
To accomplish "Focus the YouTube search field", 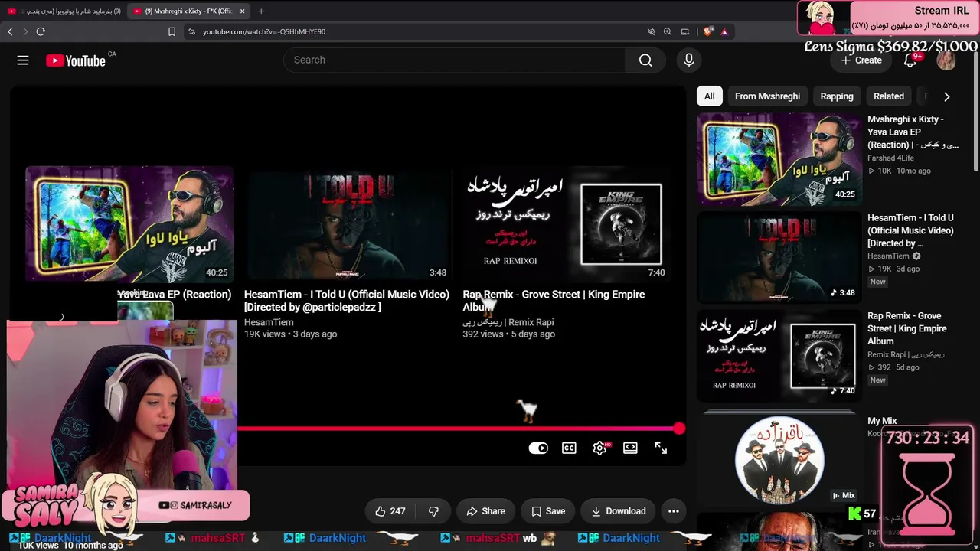I will [x=455, y=60].
